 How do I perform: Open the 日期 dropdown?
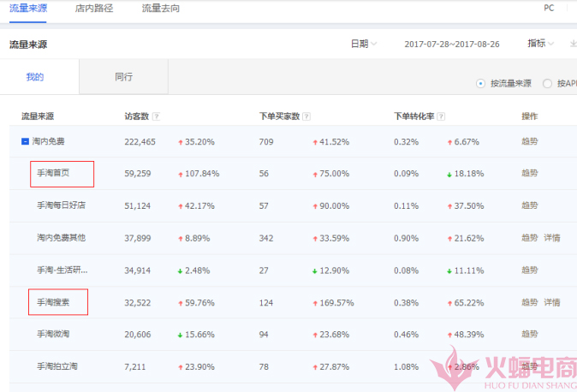(363, 44)
